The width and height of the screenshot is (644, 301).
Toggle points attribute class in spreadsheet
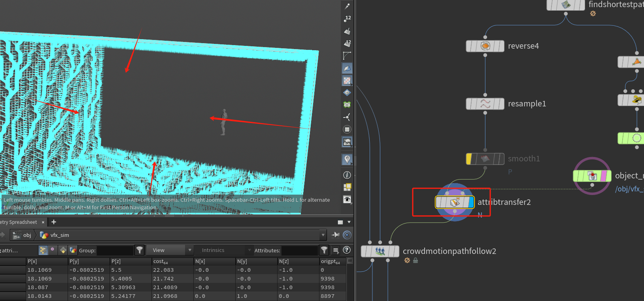pyautogui.click(x=43, y=250)
